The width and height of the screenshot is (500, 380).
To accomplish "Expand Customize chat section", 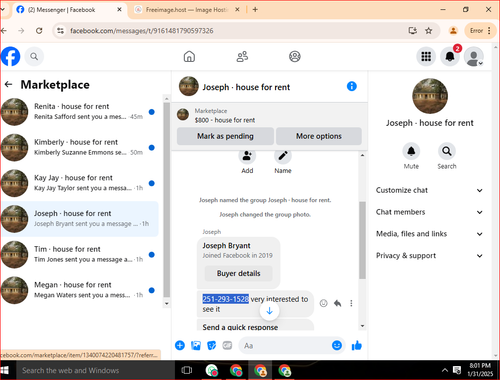I will [430, 190].
